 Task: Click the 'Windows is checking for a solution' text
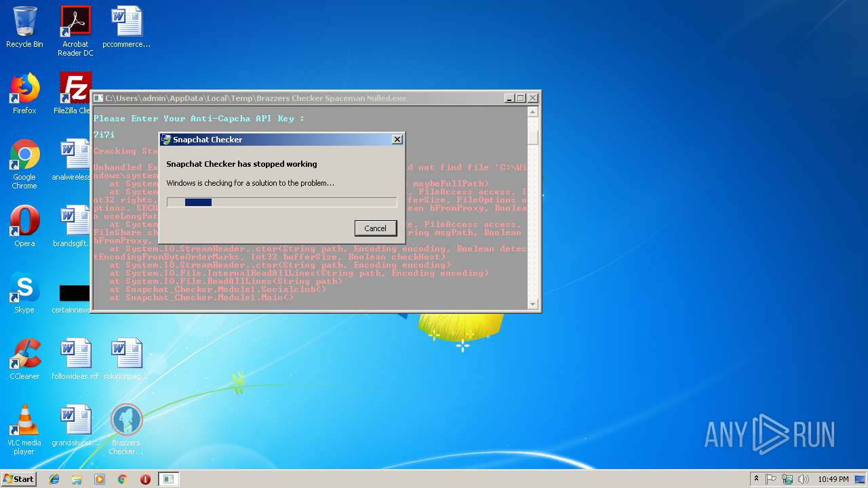250,183
